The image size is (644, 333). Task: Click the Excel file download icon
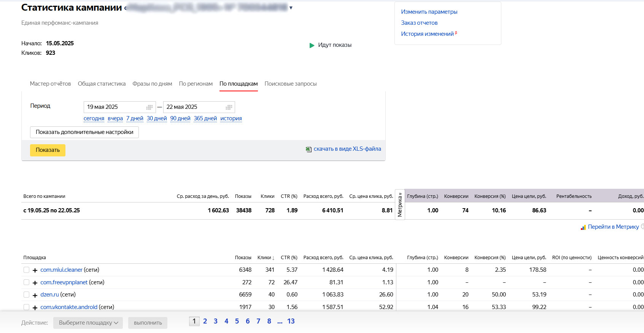click(308, 149)
